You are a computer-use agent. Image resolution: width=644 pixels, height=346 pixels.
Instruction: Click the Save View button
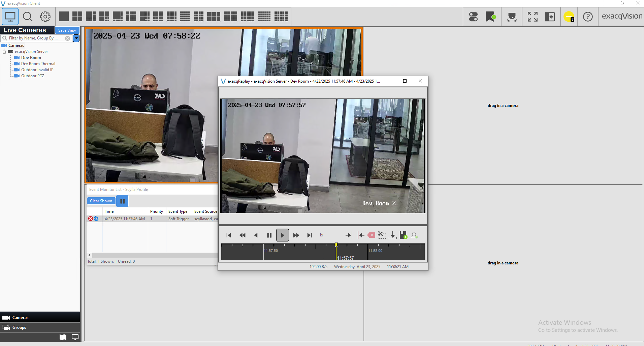[x=67, y=30]
